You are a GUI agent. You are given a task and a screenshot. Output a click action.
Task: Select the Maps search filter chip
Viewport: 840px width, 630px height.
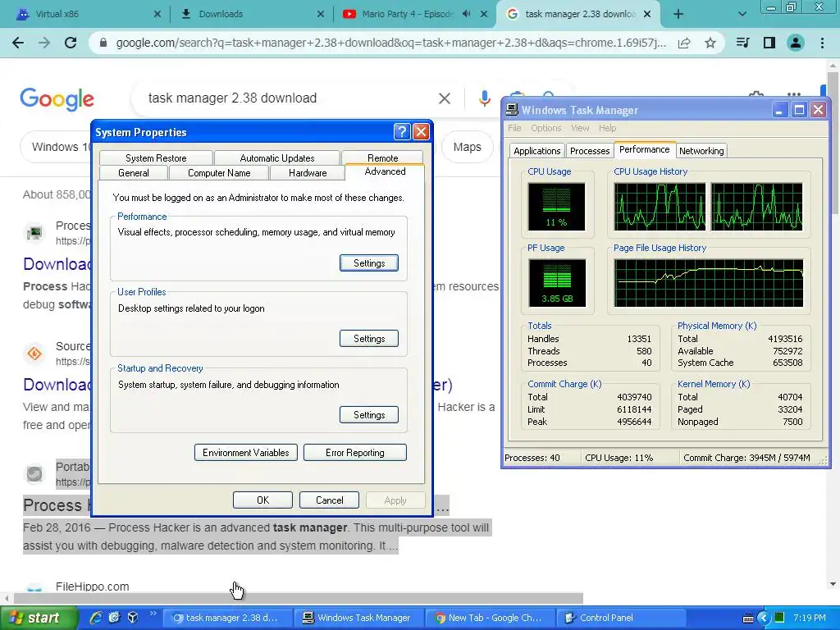467,147
